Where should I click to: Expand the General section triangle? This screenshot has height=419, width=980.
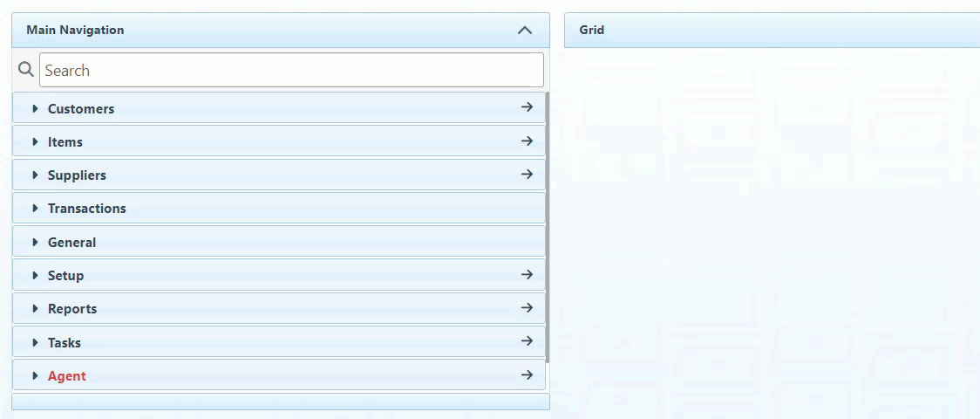coord(36,243)
